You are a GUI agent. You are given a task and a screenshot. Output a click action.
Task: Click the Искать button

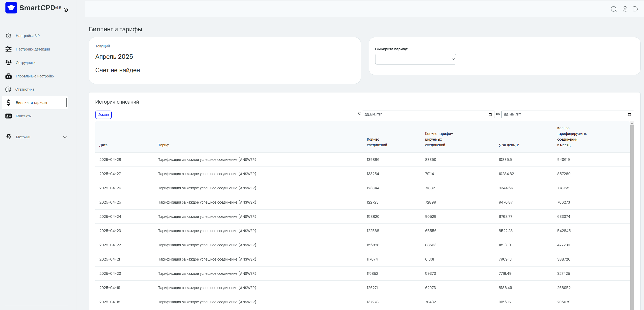coord(103,115)
